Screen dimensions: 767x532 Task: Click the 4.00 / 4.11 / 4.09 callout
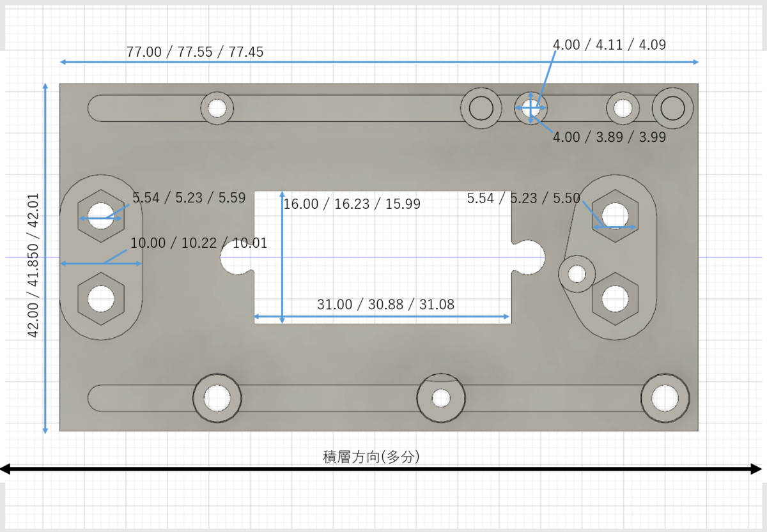tap(608, 45)
